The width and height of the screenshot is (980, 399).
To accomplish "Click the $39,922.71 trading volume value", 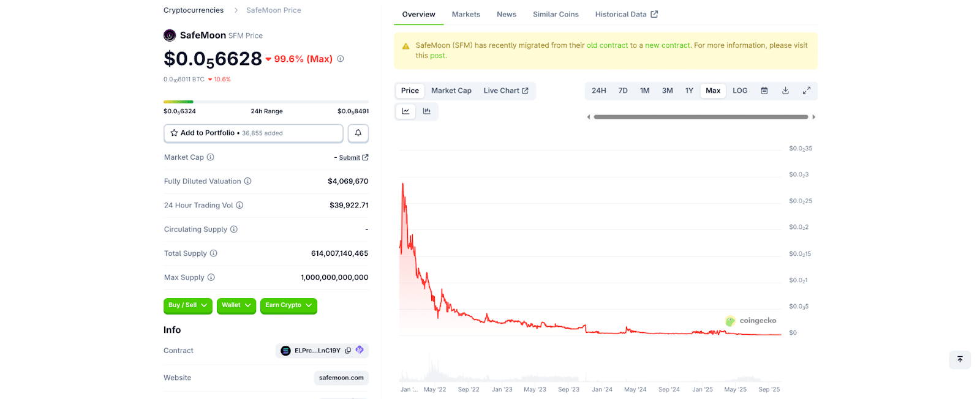I will (349, 205).
